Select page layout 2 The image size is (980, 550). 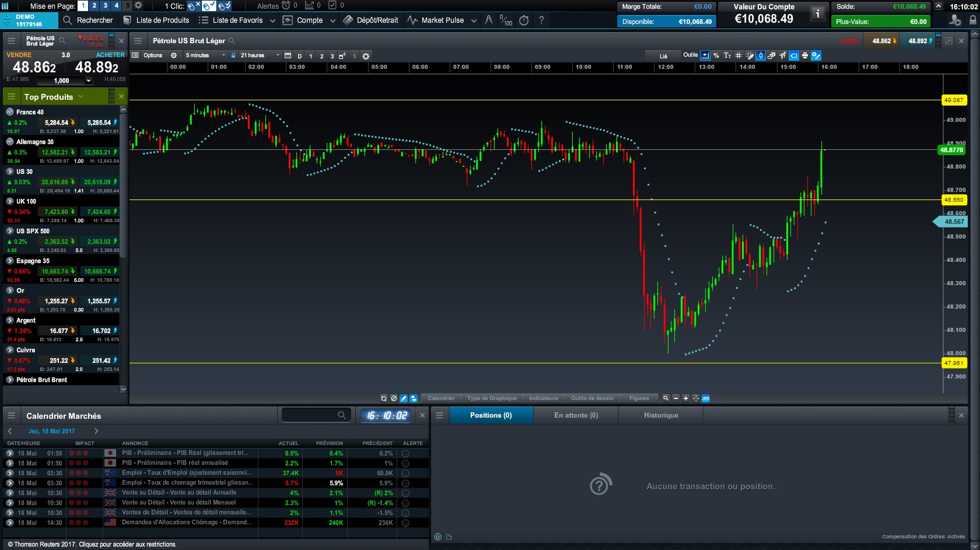point(94,6)
